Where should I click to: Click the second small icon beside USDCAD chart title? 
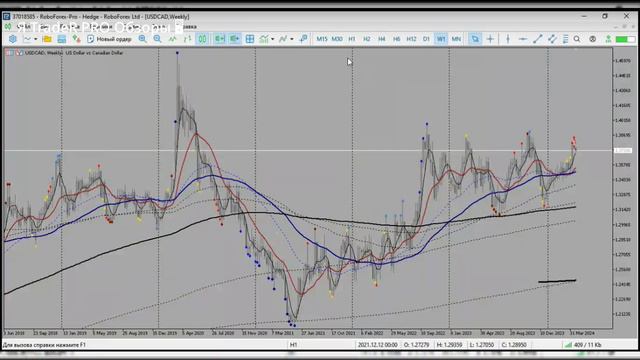coord(19,53)
